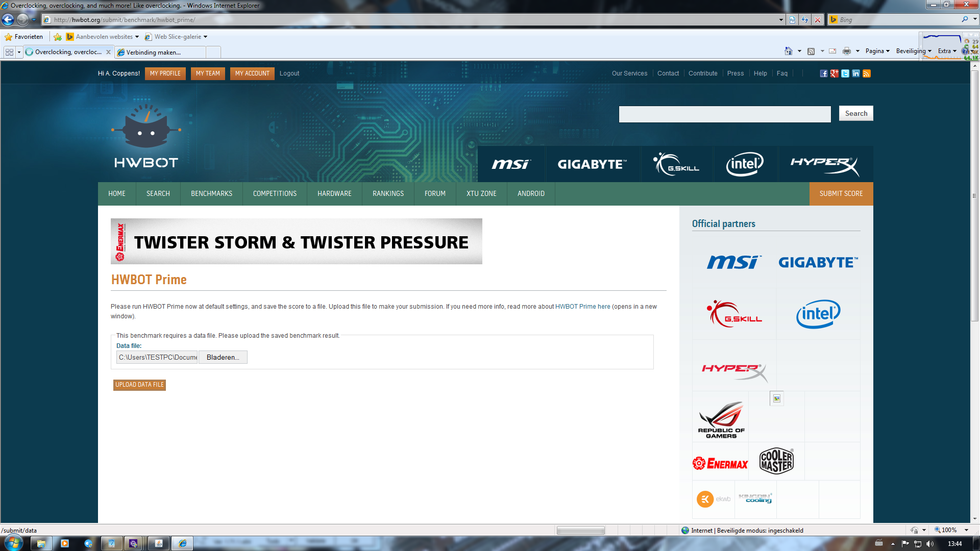This screenshot has height=551, width=980.
Task: Open the XTU ZONE navigation item
Action: tap(481, 194)
